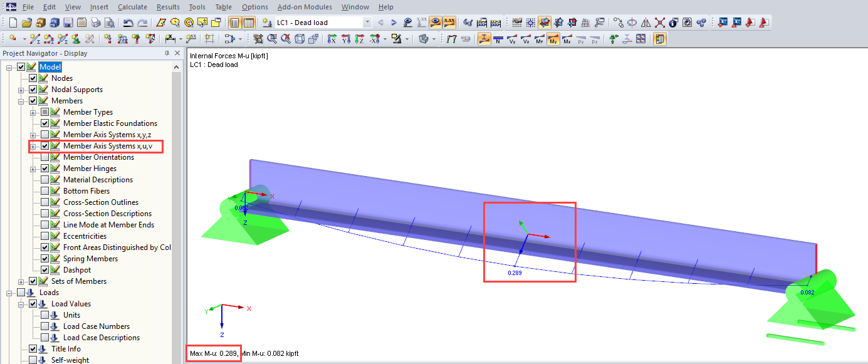Click the zoom window magnifier icon

(272, 39)
